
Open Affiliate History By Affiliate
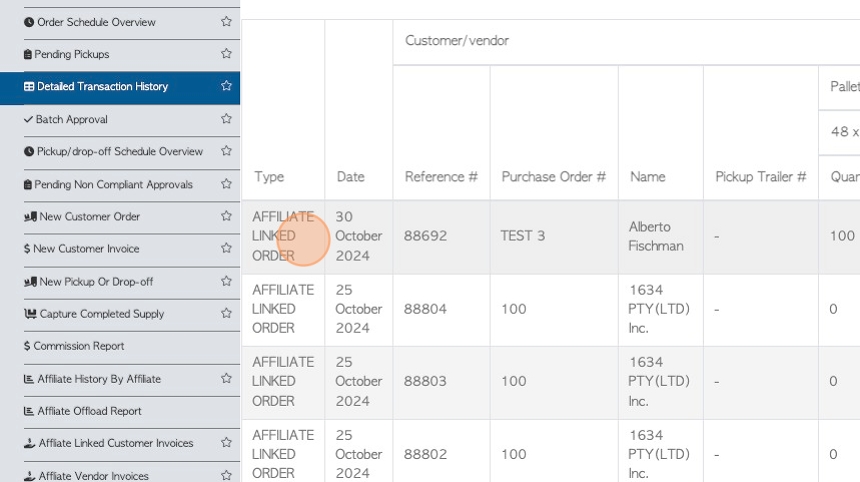click(99, 379)
